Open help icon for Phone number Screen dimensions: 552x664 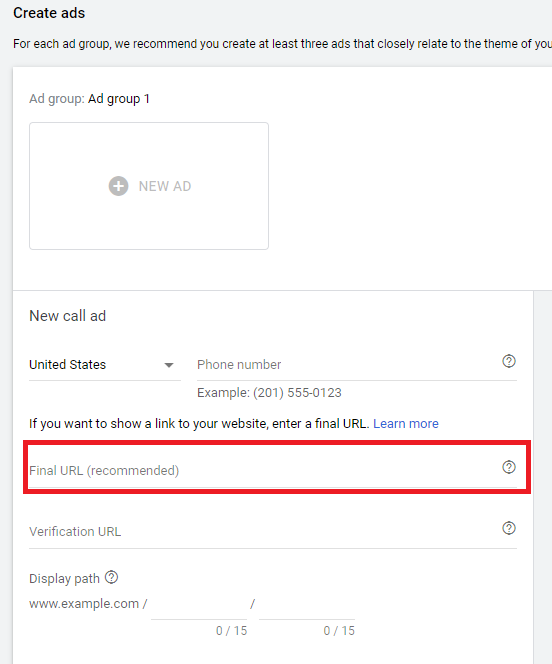click(x=509, y=361)
